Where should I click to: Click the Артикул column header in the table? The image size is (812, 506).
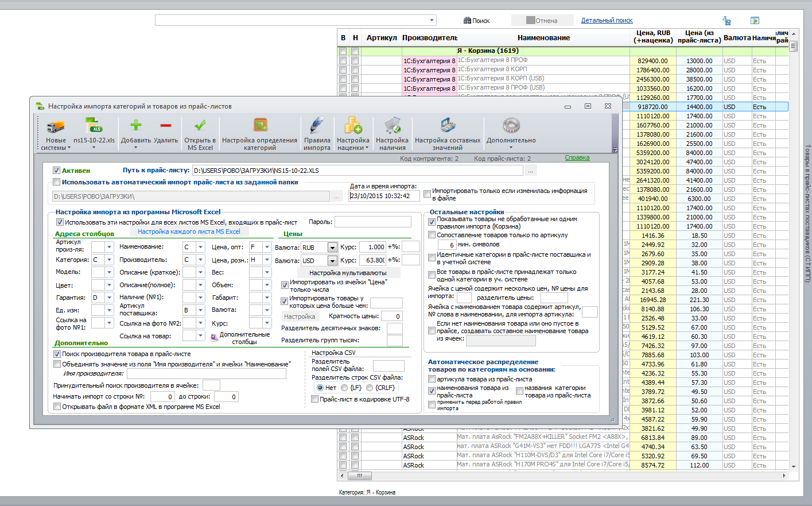(382, 38)
